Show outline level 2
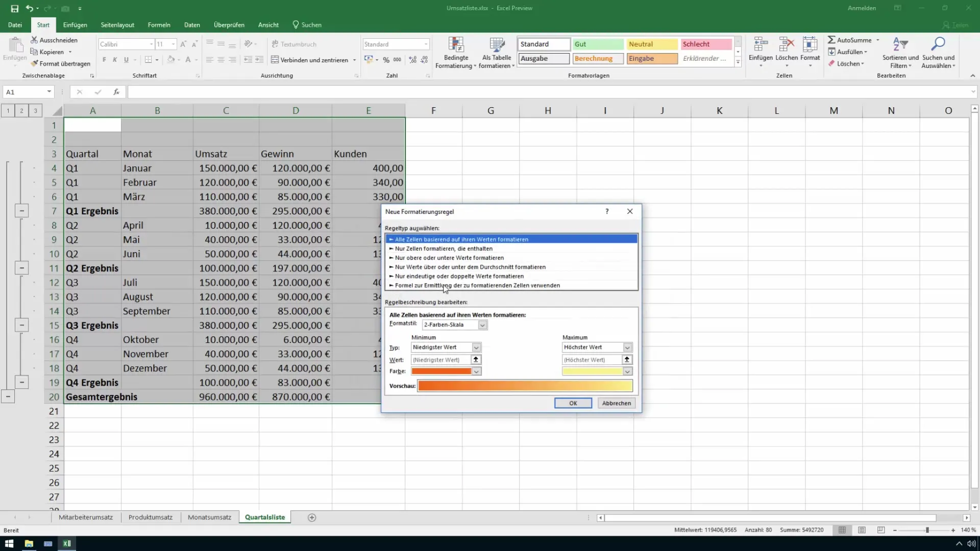Viewport: 980px width, 551px height. point(21,110)
